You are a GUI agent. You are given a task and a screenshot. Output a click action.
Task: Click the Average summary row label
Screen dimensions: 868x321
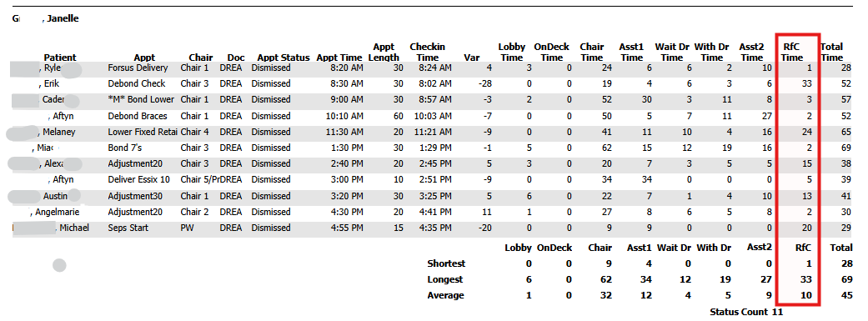(445, 295)
